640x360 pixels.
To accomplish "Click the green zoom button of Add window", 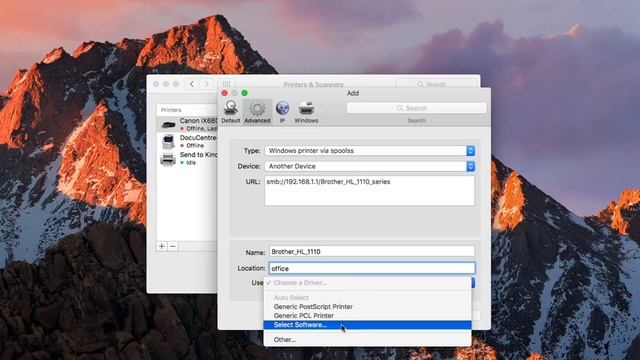I will coord(244,93).
